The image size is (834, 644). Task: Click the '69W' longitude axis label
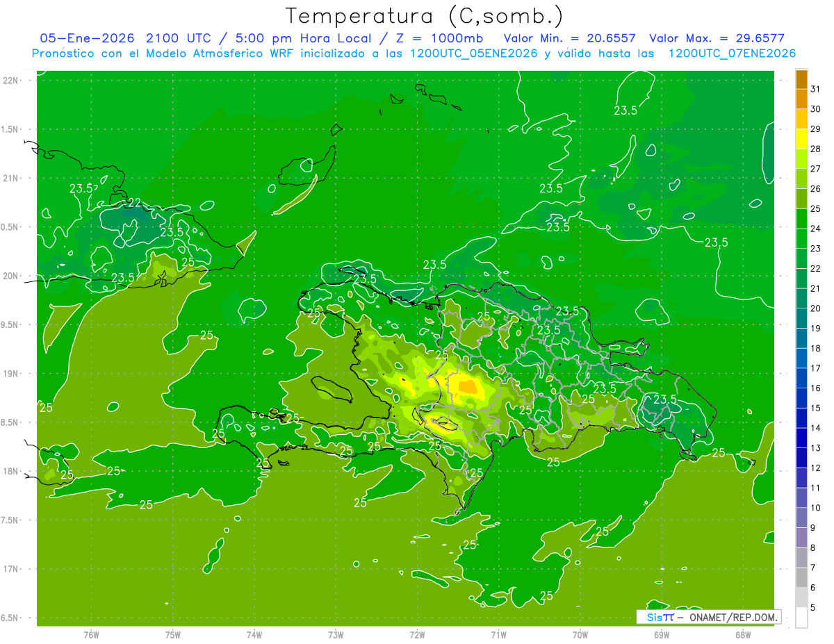point(662,635)
